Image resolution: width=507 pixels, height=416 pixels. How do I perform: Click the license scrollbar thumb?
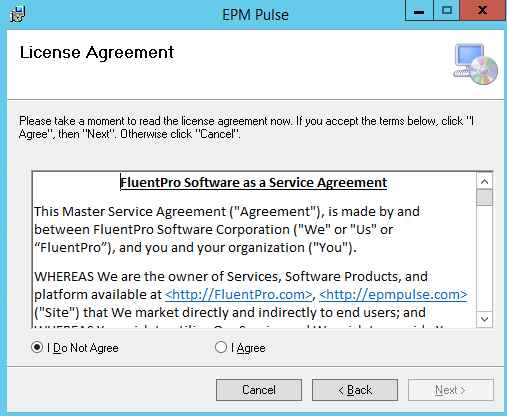coord(484,198)
